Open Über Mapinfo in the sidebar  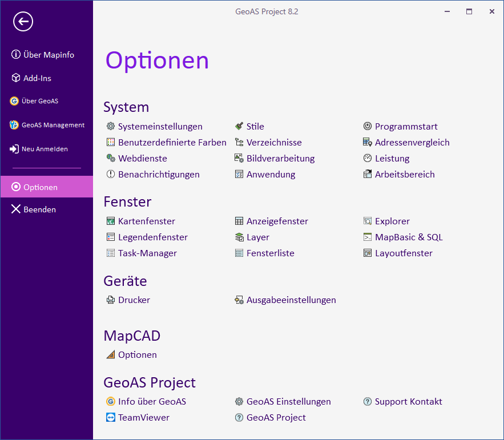[x=47, y=55]
